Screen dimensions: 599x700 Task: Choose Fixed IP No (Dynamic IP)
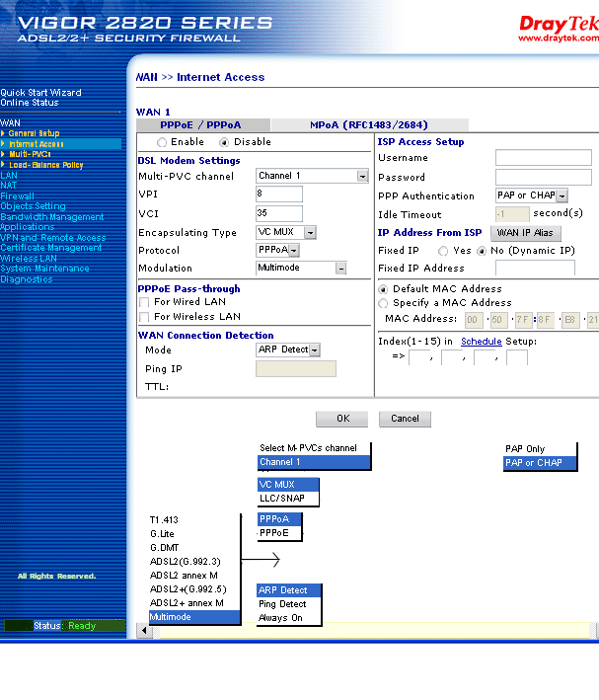[482, 251]
